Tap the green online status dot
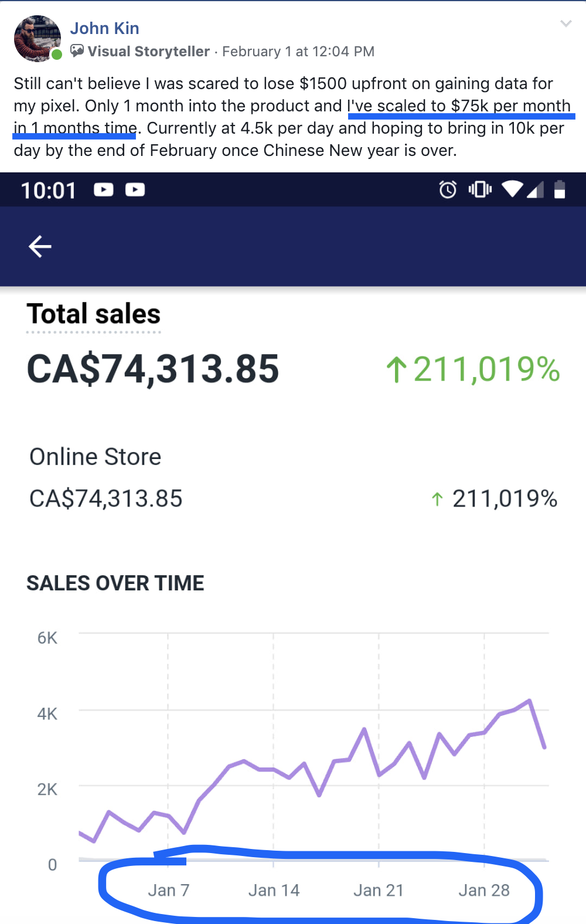 pos(57,55)
